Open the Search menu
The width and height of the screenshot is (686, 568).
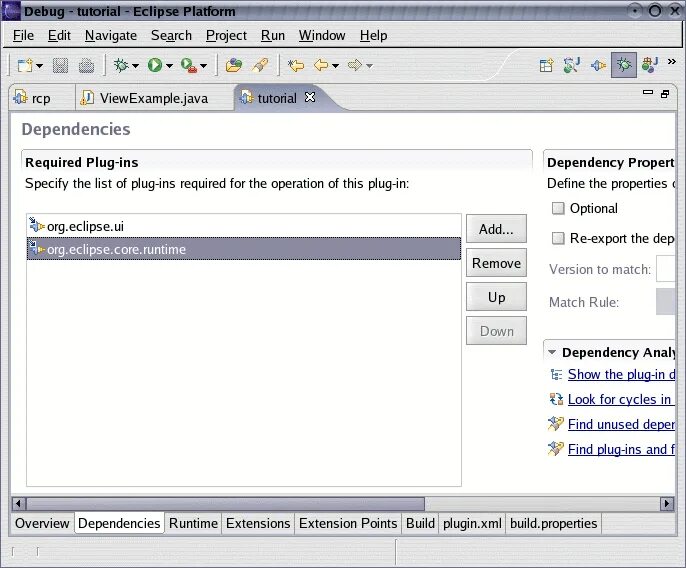pyautogui.click(x=171, y=35)
